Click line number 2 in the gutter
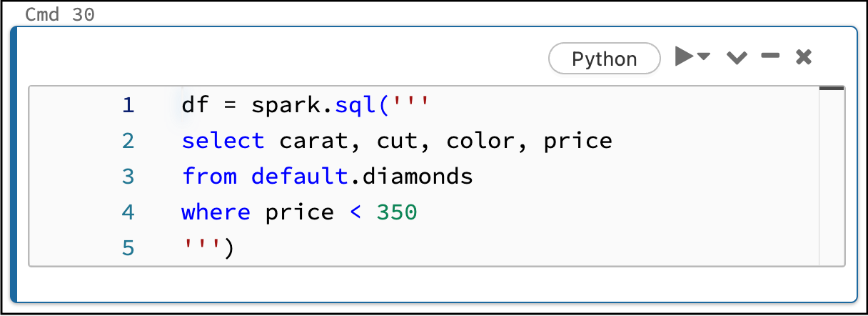 pos(128,141)
